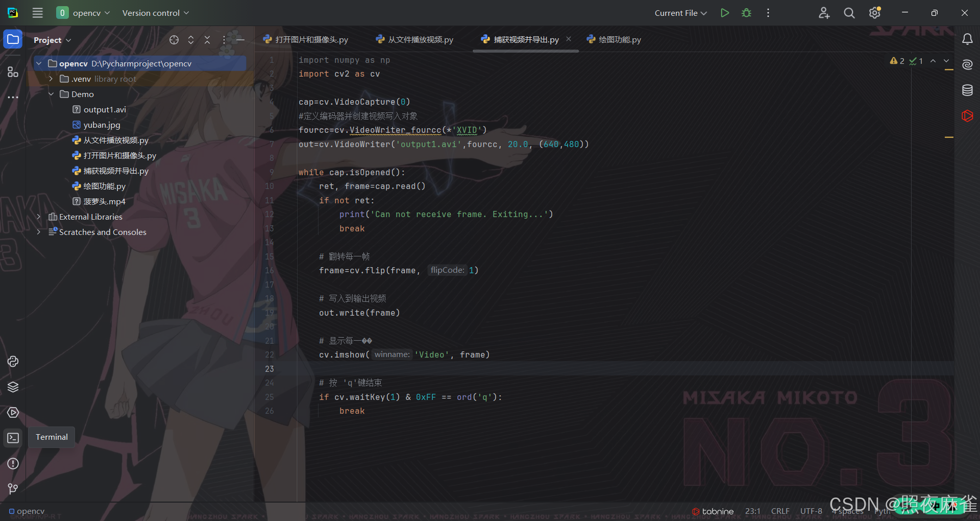
Task: Open the Database tool window
Action: coord(967,90)
